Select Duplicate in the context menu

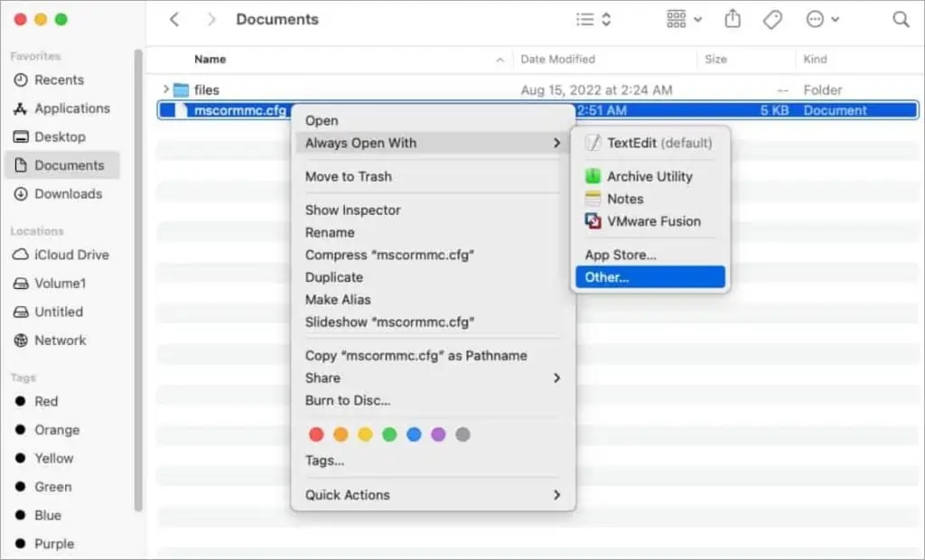(x=334, y=277)
